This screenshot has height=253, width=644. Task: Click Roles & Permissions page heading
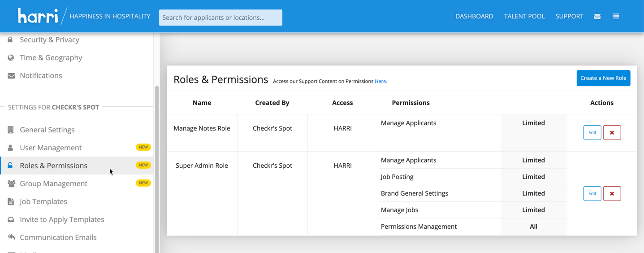click(220, 79)
